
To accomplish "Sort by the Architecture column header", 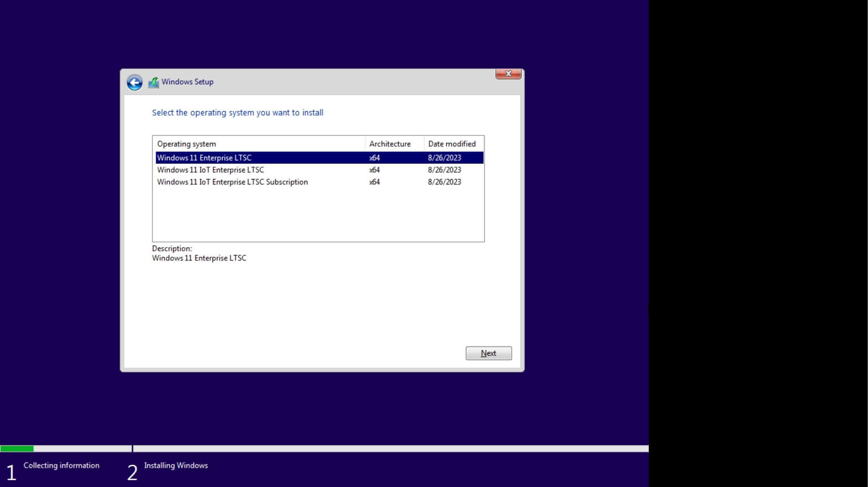I will pos(391,143).
